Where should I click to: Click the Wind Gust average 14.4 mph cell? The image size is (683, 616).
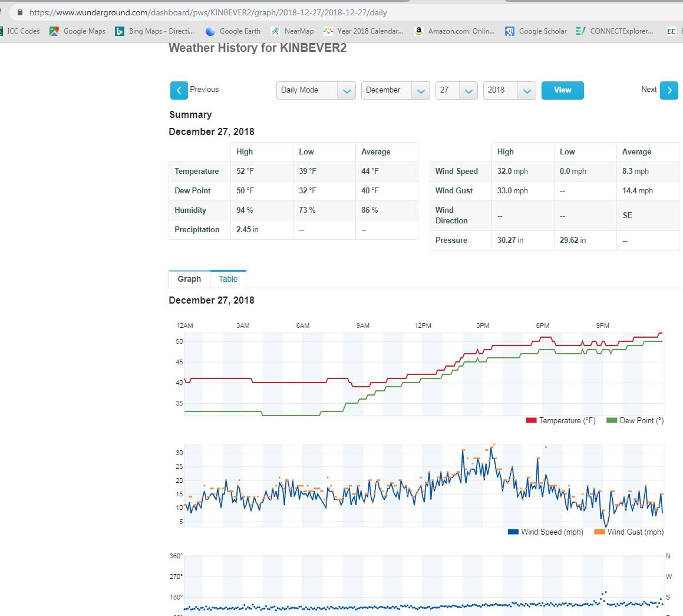point(648,191)
